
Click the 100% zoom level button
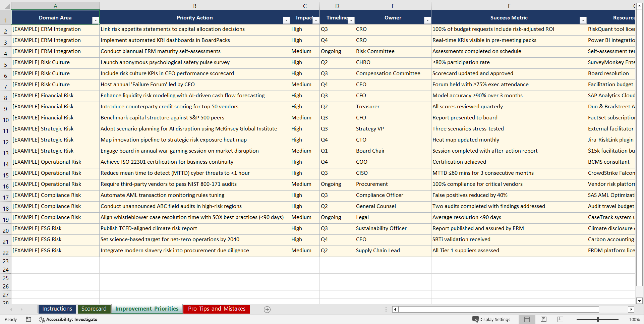click(635, 319)
